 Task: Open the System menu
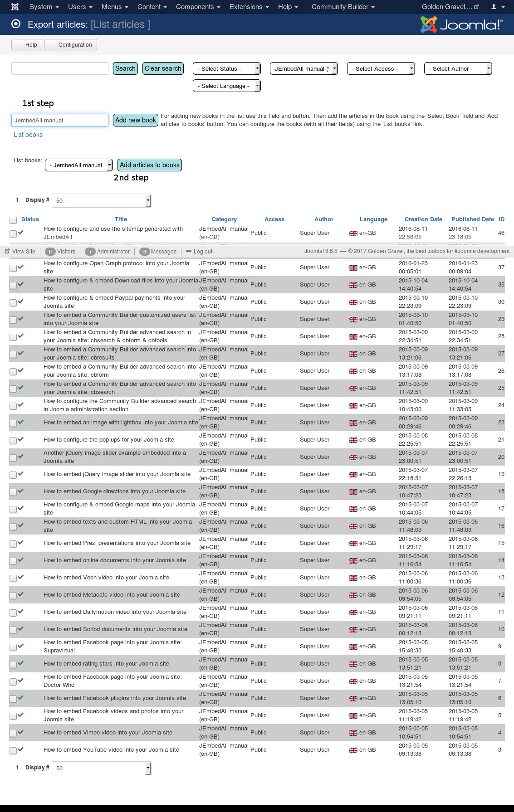(x=44, y=7)
